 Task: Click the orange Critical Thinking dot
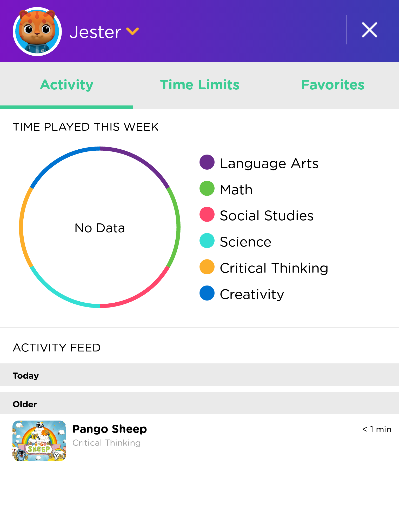pos(207,267)
